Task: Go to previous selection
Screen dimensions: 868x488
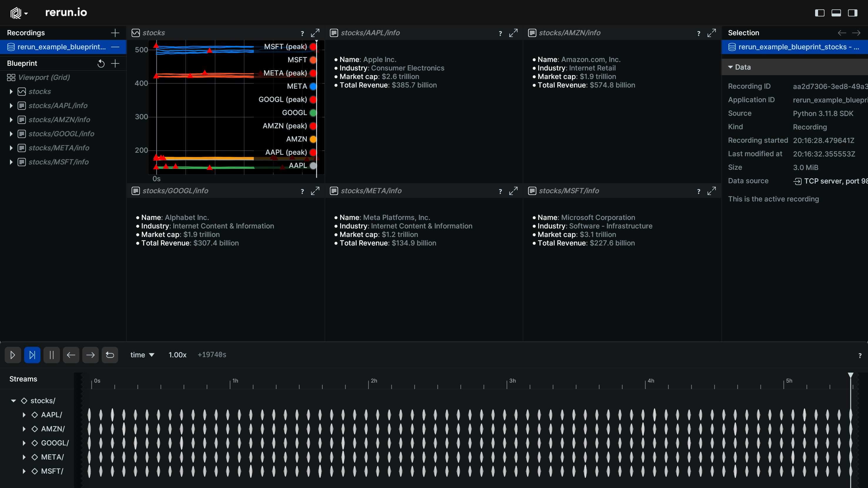Action: 842,33
